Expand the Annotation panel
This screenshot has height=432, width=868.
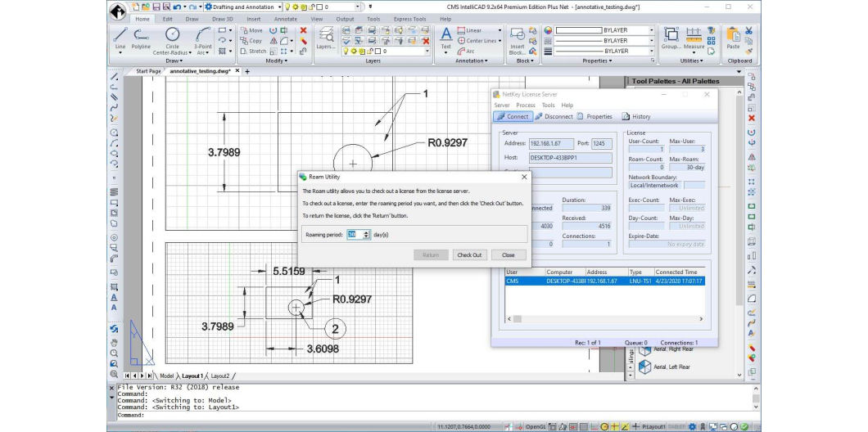click(x=471, y=61)
